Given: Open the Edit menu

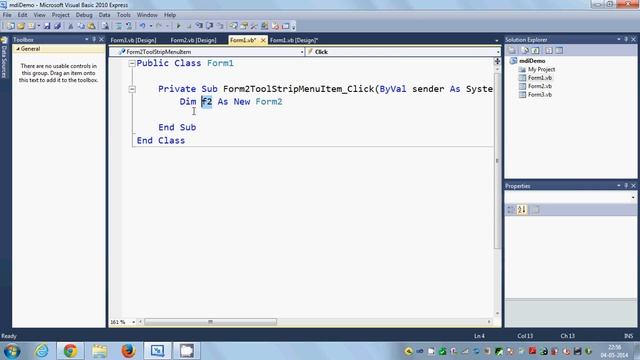Looking at the screenshot, I should click(x=22, y=15).
